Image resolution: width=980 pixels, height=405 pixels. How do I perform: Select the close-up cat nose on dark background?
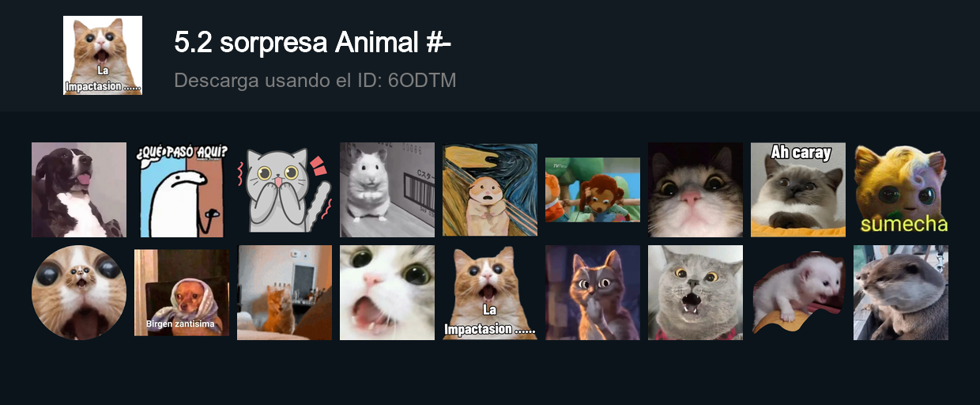(x=695, y=190)
